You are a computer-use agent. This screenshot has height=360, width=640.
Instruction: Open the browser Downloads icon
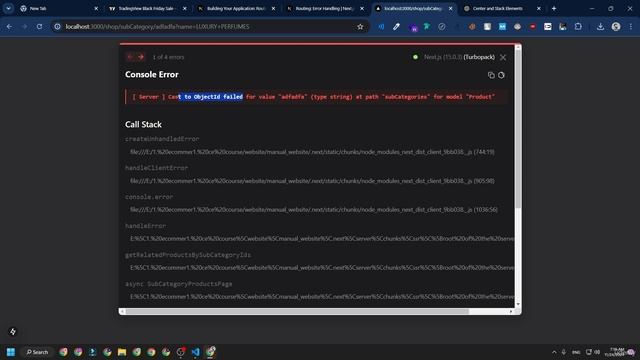click(600, 27)
